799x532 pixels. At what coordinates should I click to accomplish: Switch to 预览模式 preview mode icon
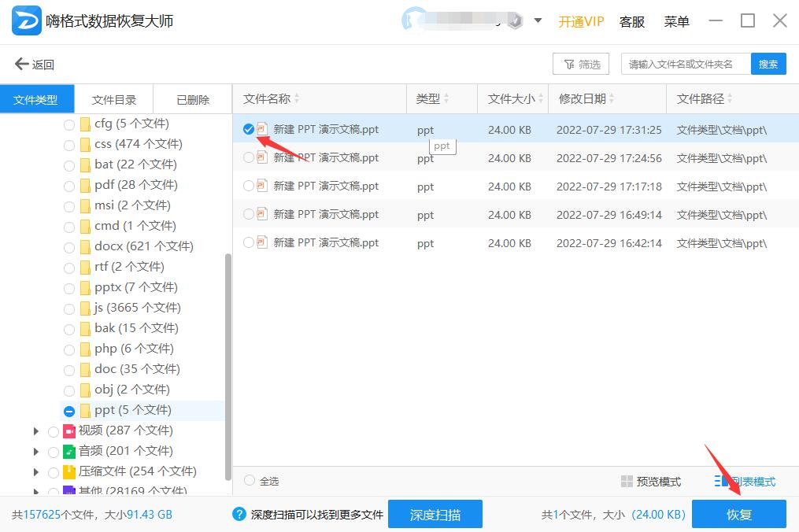tap(626, 480)
